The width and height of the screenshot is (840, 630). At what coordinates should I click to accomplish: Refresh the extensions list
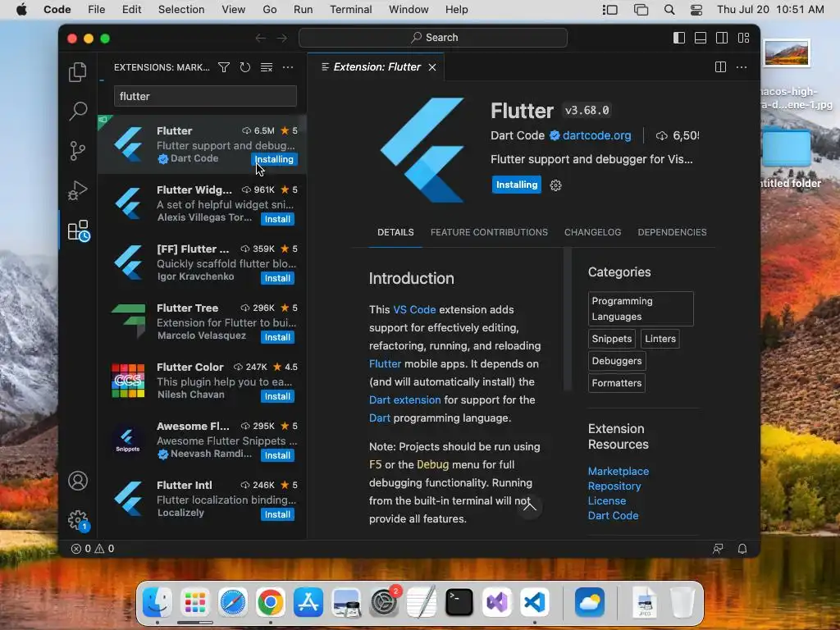pos(244,67)
